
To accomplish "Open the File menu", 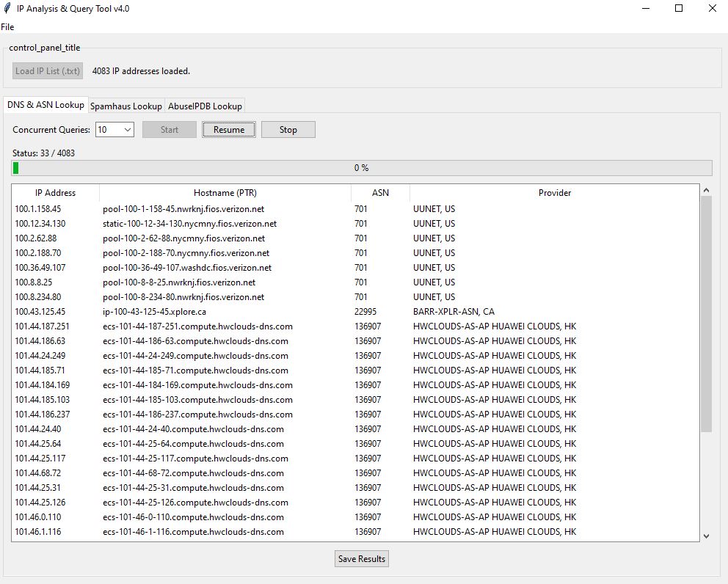I will [7, 27].
